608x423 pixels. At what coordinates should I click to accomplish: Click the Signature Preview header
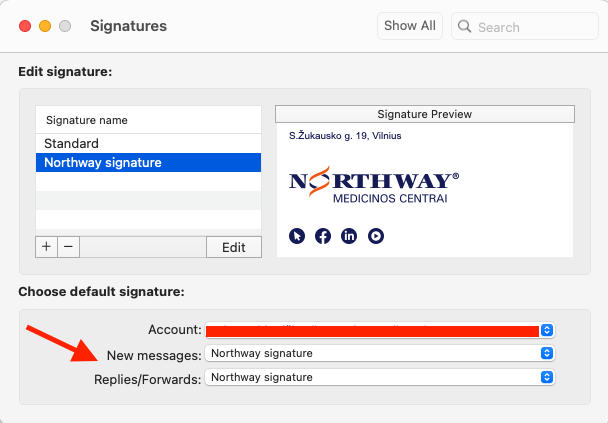coord(425,114)
